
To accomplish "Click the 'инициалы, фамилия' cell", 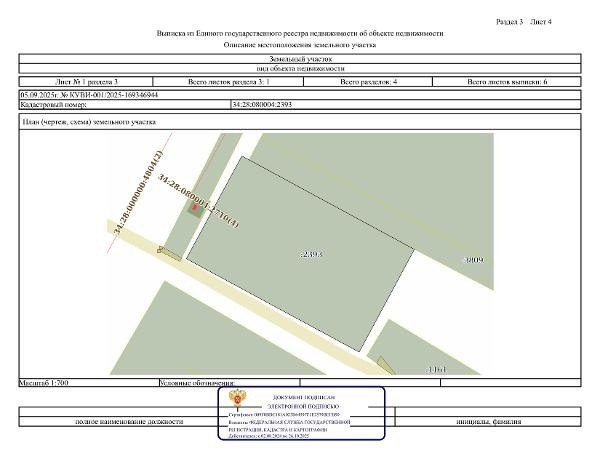I will 489,422.
